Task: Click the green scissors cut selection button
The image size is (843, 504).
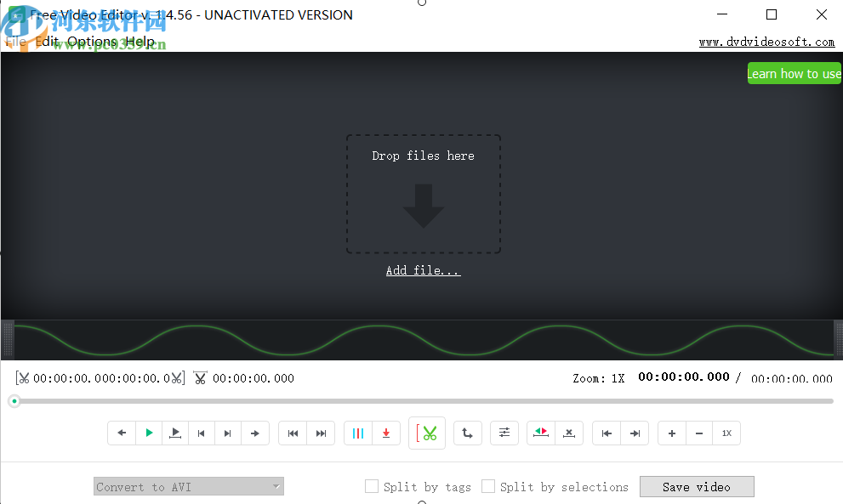Action: (x=427, y=433)
